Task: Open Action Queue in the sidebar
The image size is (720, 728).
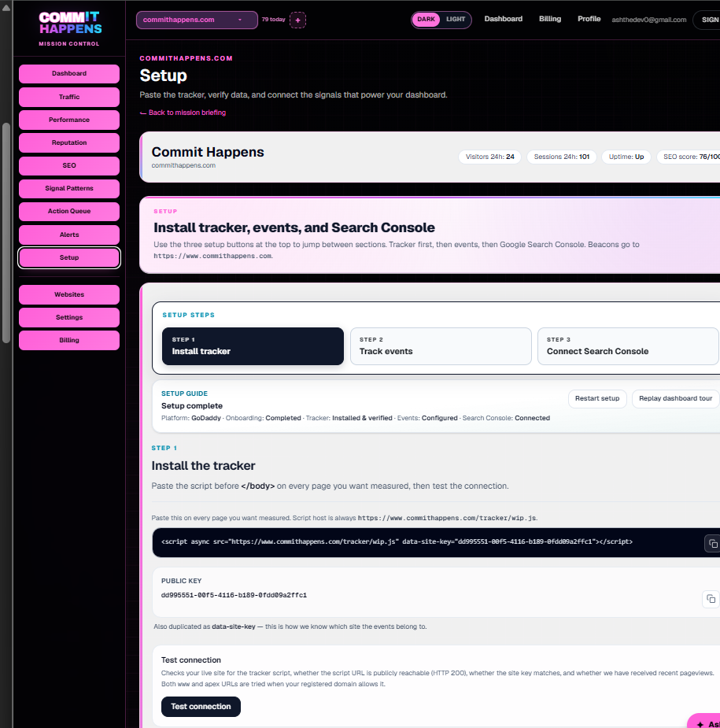Action: point(69,211)
